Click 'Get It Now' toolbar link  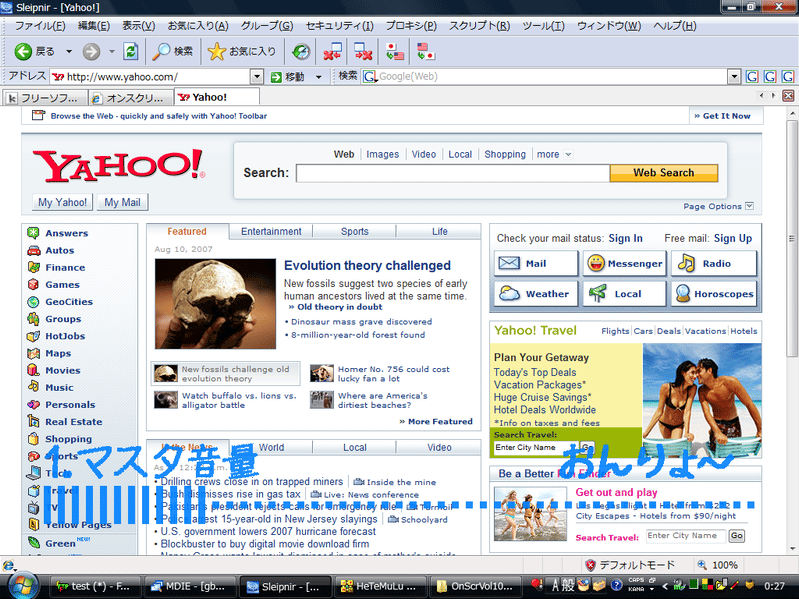pyautogui.click(x=727, y=116)
